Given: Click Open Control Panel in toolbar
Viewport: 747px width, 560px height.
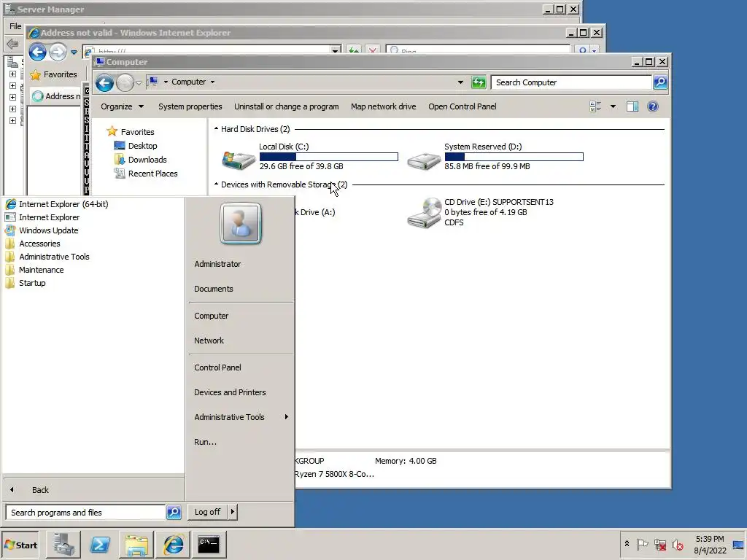Looking at the screenshot, I should pyautogui.click(x=462, y=106).
